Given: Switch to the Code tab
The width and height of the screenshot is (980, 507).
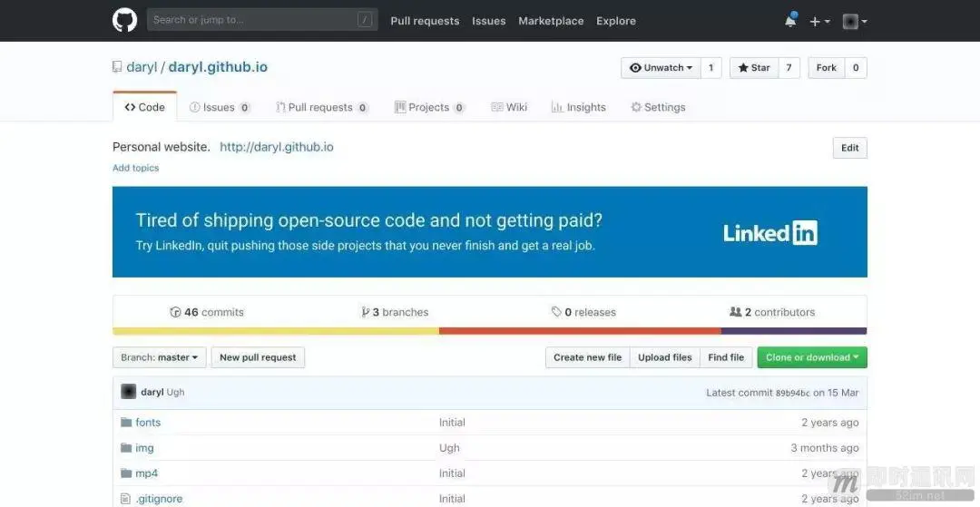Looking at the screenshot, I should pyautogui.click(x=145, y=107).
